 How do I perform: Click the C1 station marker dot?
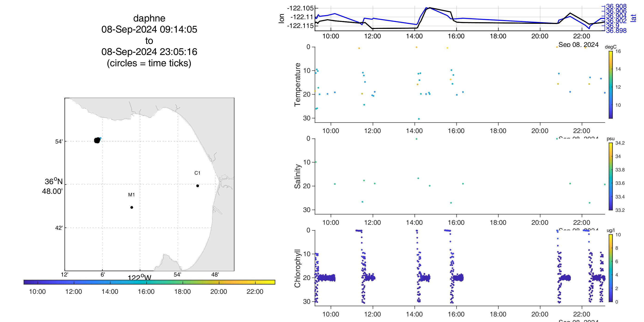(197, 186)
